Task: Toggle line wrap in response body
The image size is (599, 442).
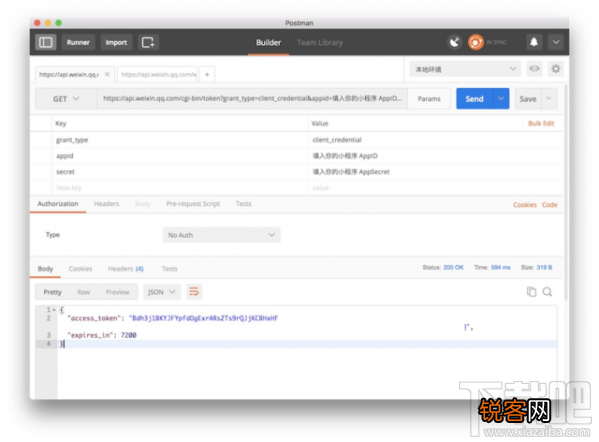Action: point(194,292)
